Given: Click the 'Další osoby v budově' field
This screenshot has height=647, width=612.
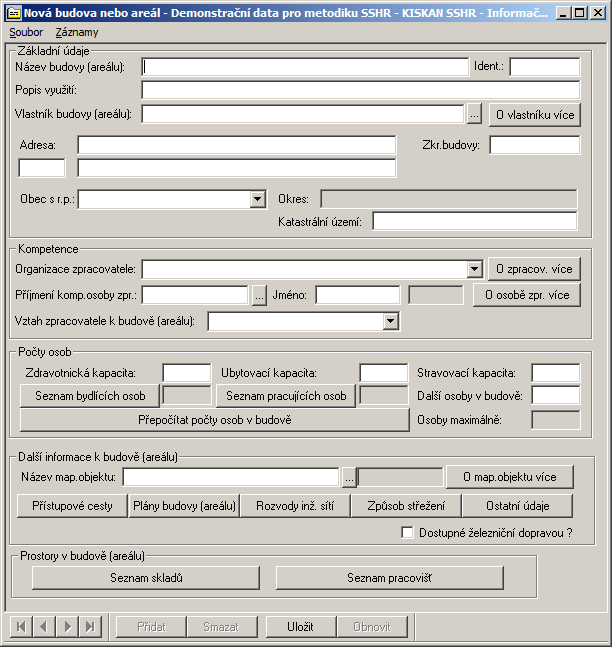Looking at the screenshot, I should coord(556,395).
